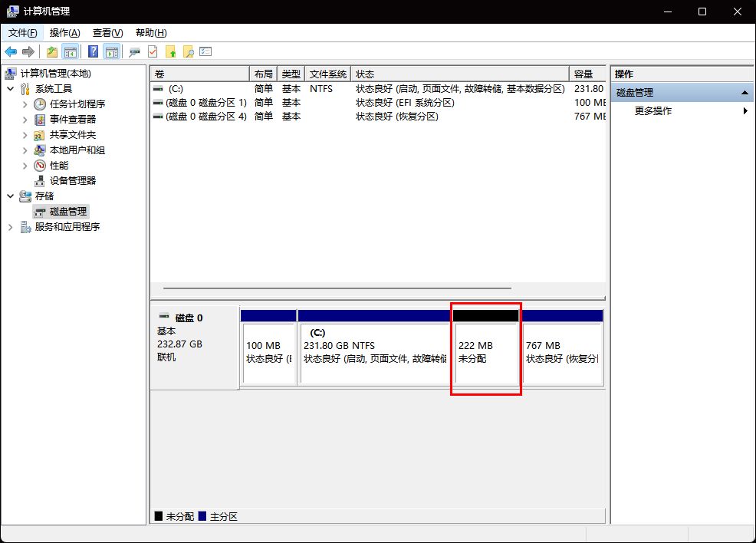Expand the 服务和应用程序 tree branch
756x543 pixels.
pyautogui.click(x=9, y=226)
